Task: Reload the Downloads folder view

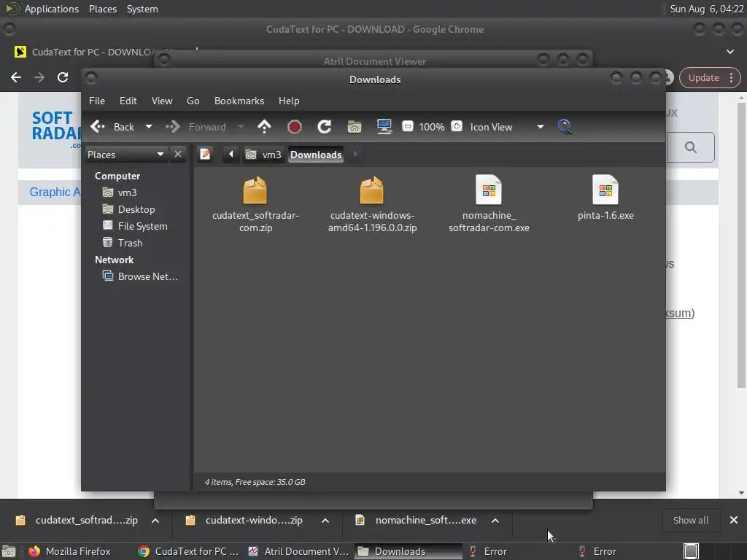Action: (325, 127)
